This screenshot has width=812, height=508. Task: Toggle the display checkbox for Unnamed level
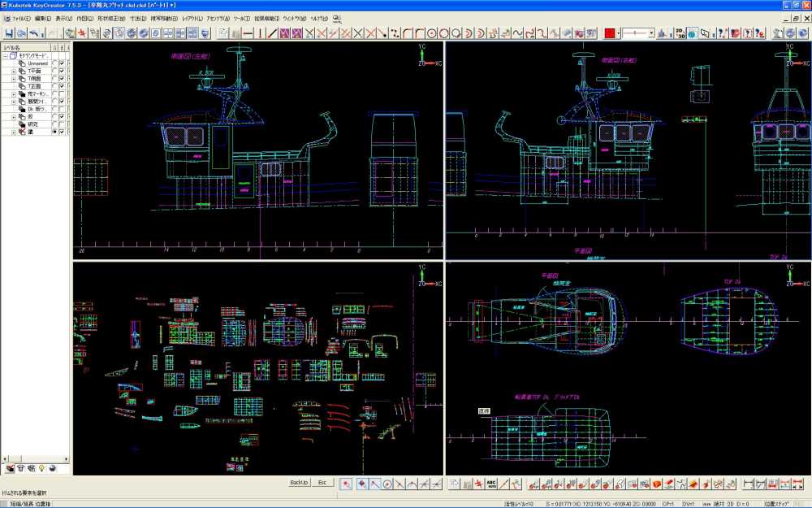point(62,63)
